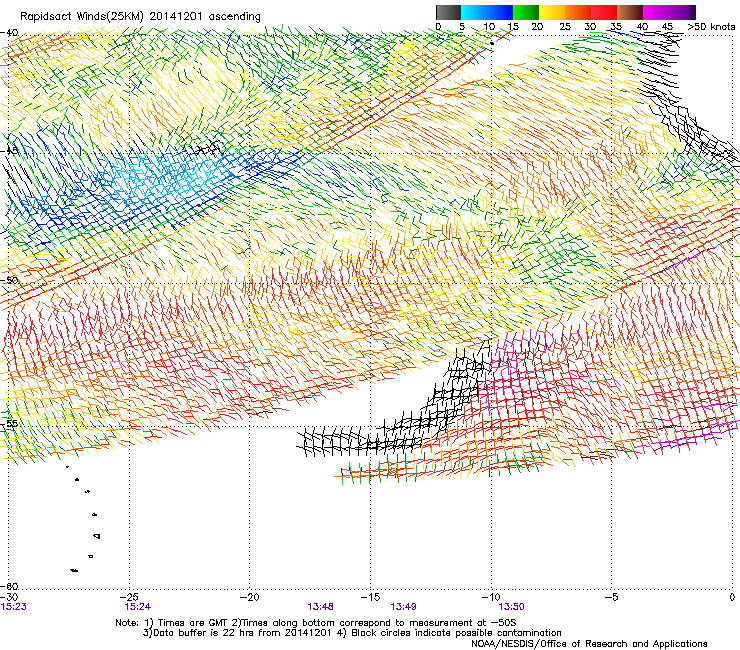The height and width of the screenshot is (650, 740).
Task: Click the purple '15:24' time label
Action: [138, 607]
